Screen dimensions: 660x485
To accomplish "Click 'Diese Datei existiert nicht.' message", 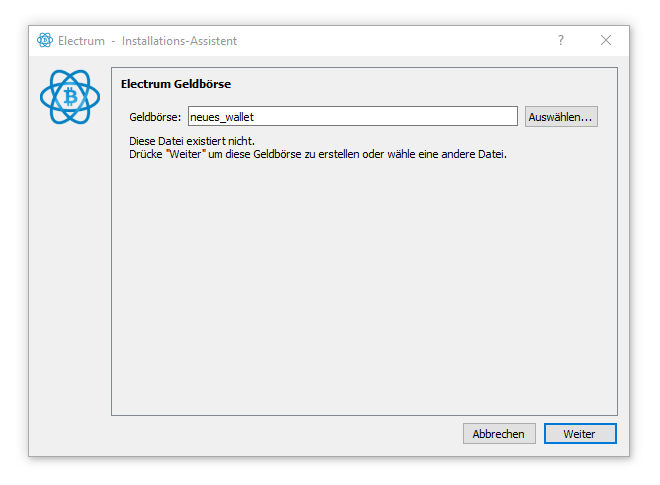I will click(192, 141).
